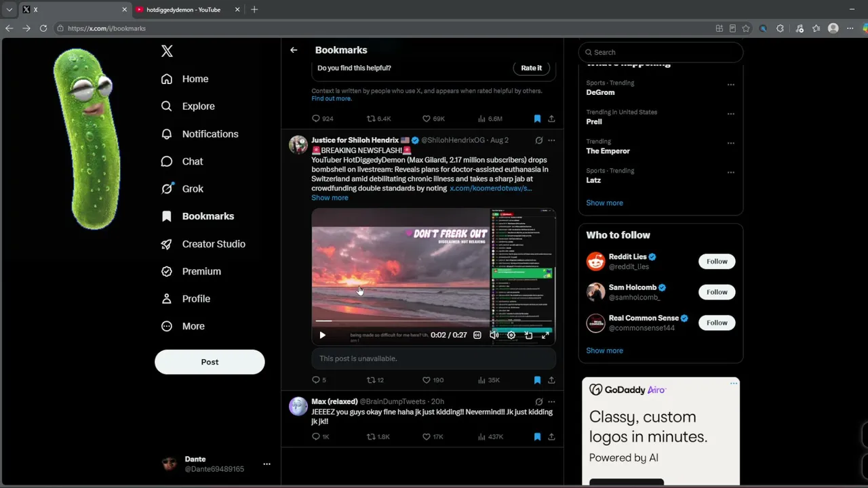Open more options for DeGrom trend
The image size is (868, 488).
[x=730, y=85]
